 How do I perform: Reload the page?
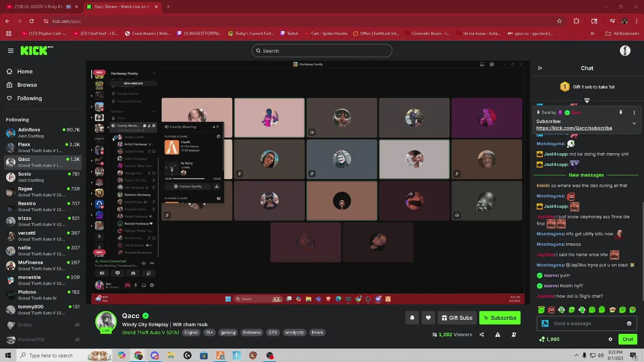(31, 21)
